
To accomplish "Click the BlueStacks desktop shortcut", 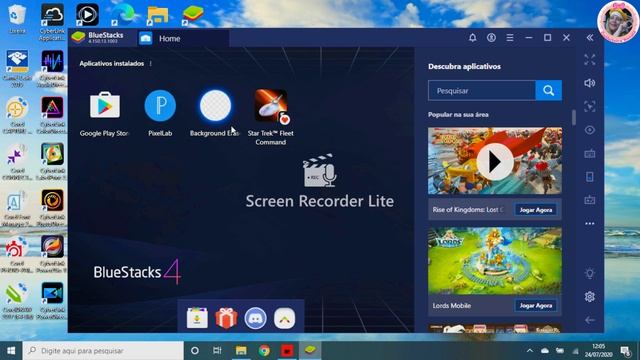I will click(193, 15).
